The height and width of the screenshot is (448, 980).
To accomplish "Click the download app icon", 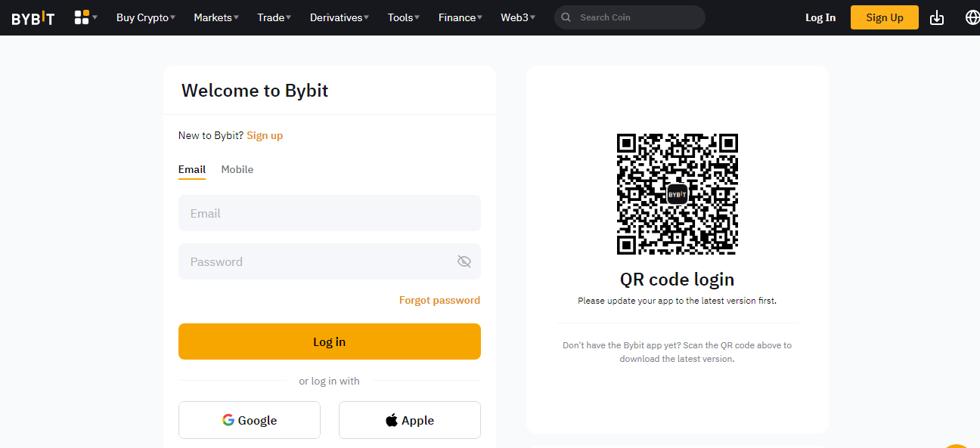I will click(937, 17).
